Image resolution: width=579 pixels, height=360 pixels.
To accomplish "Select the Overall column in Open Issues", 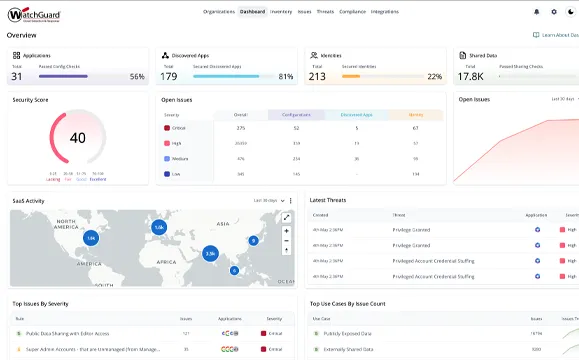I will click(x=241, y=115).
